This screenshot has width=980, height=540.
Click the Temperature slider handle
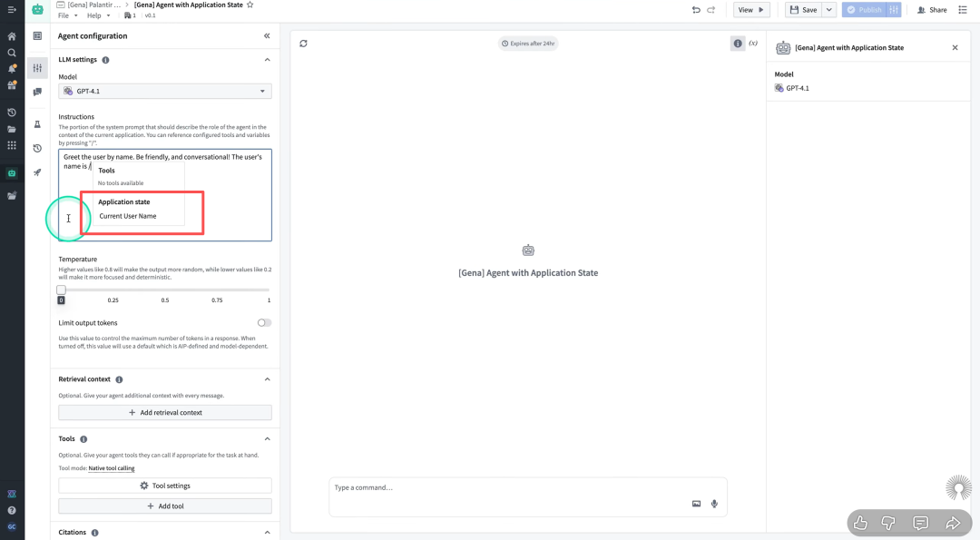(62, 290)
